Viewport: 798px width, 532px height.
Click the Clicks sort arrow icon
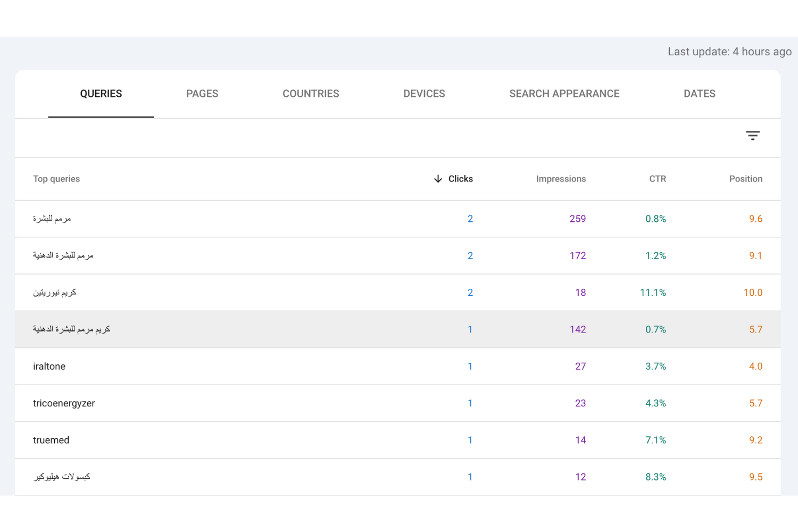[x=438, y=179]
